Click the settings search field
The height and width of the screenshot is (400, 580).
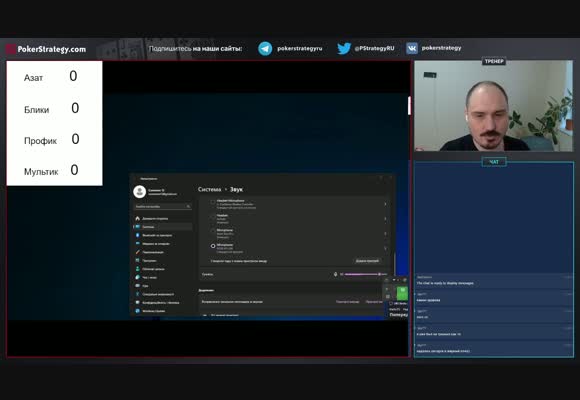(x=162, y=206)
